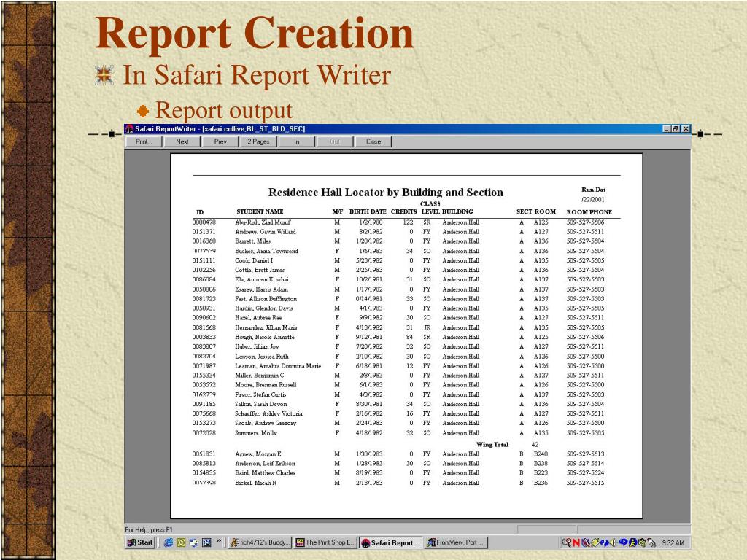Click the CREDITS column header

coord(404,211)
